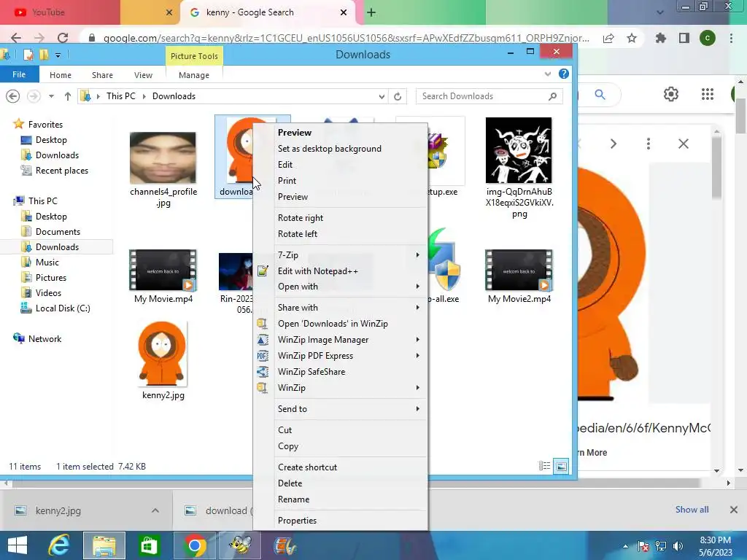Open WinZip PDF Express submenu
This screenshot has height=560, width=747.
[x=341, y=356]
